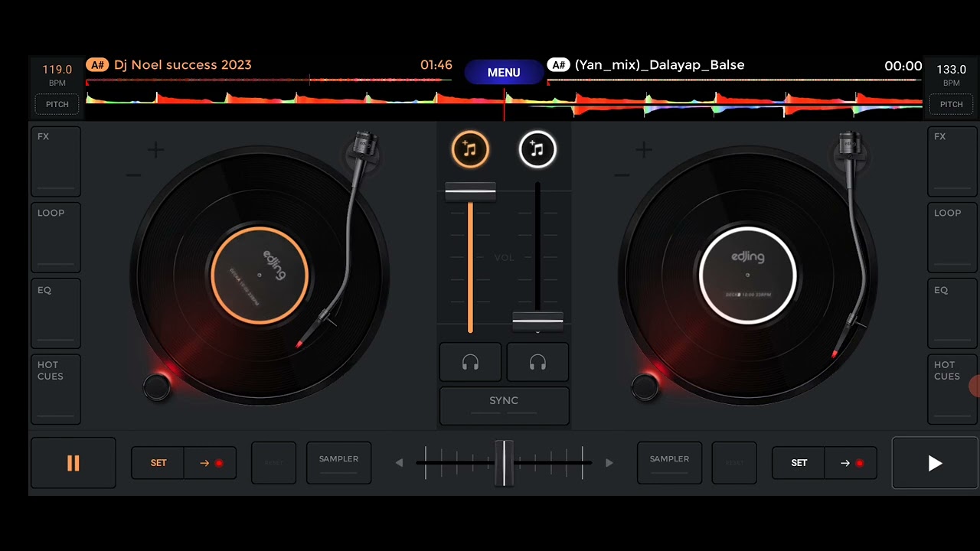Screen dimensions: 980x551
Task: Click the right deck plus pitch bend
Action: pyautogui.click(x=644, y=151)
